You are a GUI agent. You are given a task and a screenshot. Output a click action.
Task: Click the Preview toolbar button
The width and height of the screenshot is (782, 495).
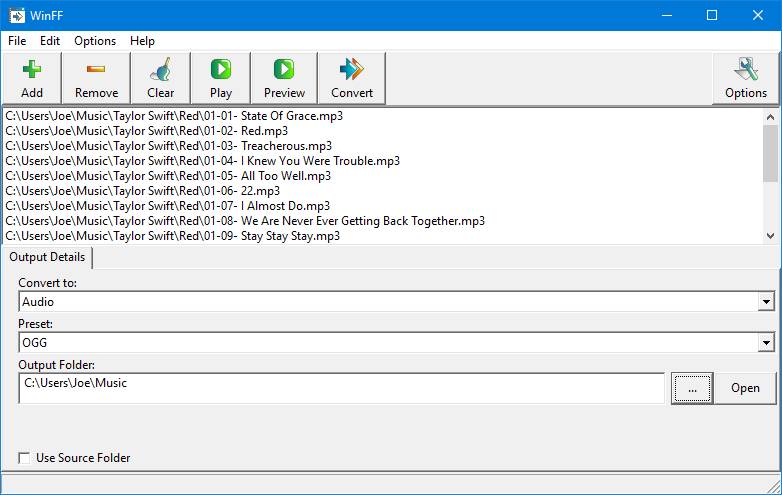tap(284, 78)
